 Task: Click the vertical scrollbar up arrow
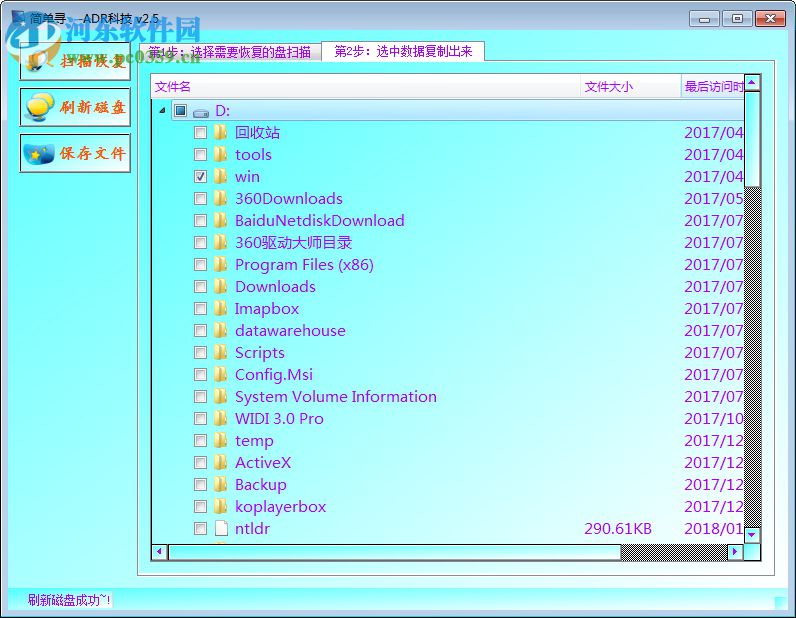pos(752,82)
